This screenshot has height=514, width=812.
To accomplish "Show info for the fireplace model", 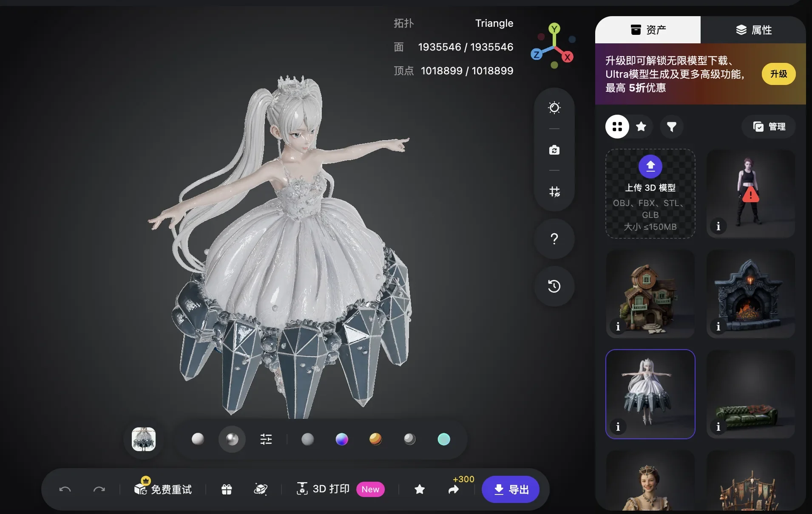I will tap(718, 327).
